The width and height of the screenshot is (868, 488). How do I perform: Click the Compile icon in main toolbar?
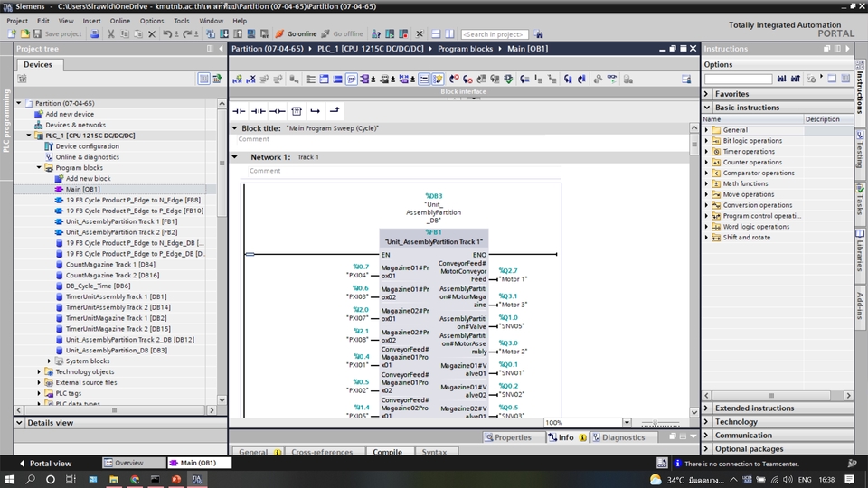211,33
